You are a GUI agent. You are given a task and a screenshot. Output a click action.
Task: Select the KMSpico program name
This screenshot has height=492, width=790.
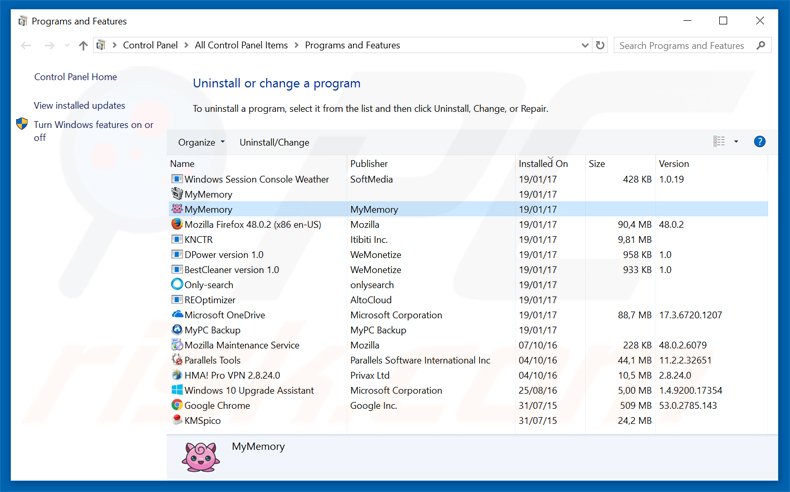point(203,420)
